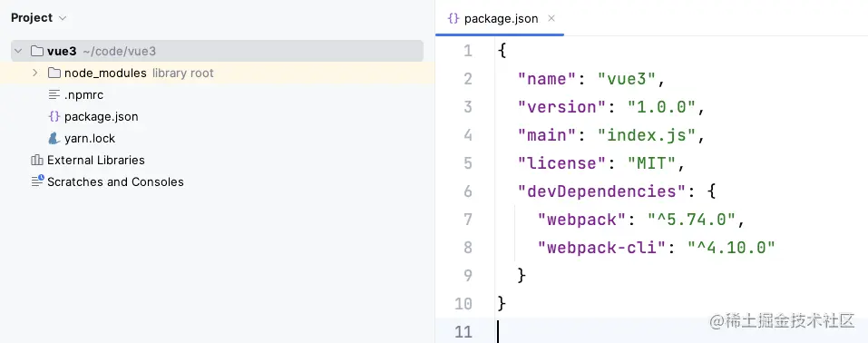Select the .npmrc file in tree

(83, 94)
